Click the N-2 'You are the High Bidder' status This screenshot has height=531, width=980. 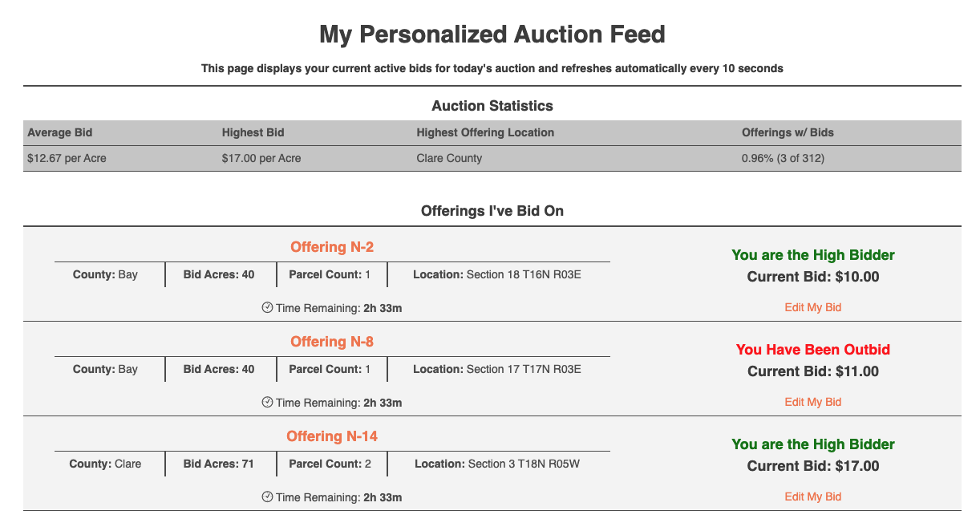click(x=812, y=255)
